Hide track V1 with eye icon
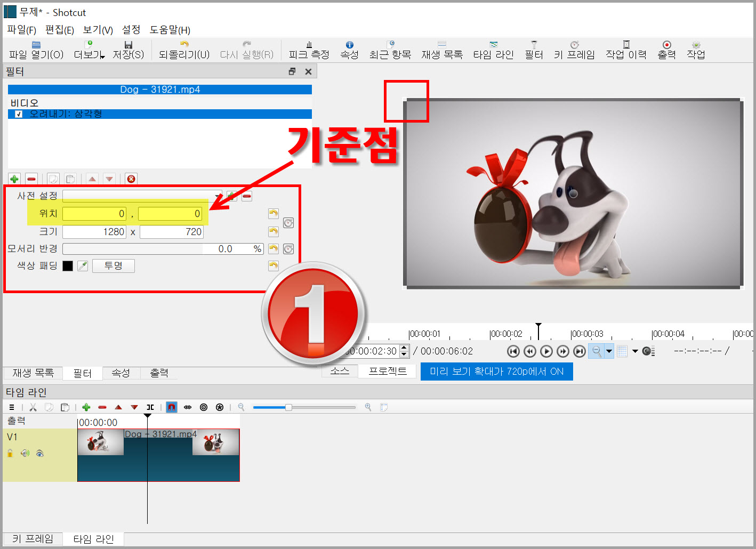This screenshot has width=756, height=549. 40,453
